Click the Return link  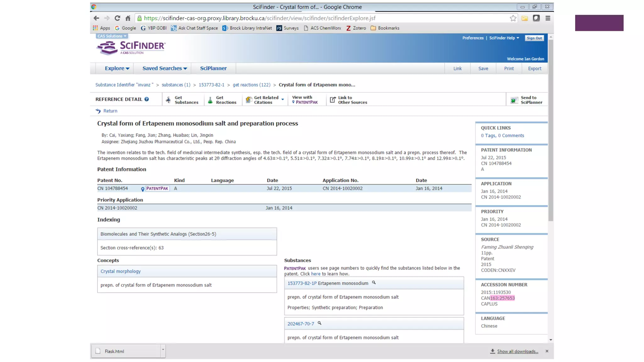coord(110,111)
